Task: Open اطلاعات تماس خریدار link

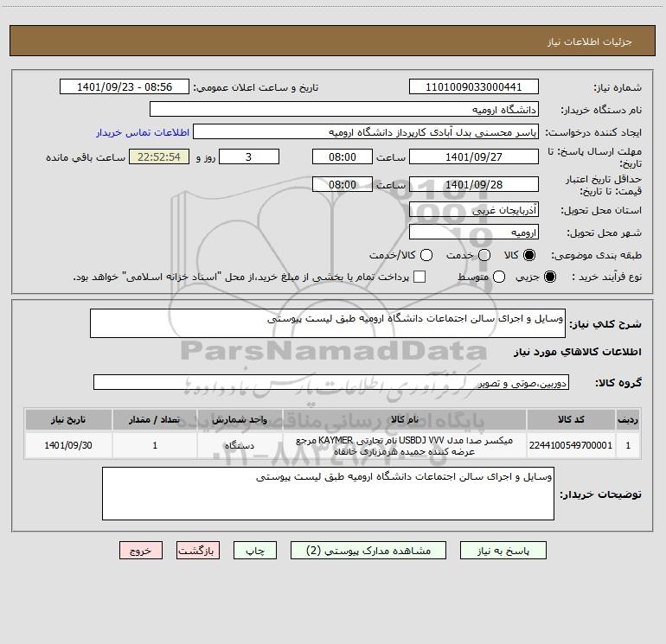Action: [143, 132]
